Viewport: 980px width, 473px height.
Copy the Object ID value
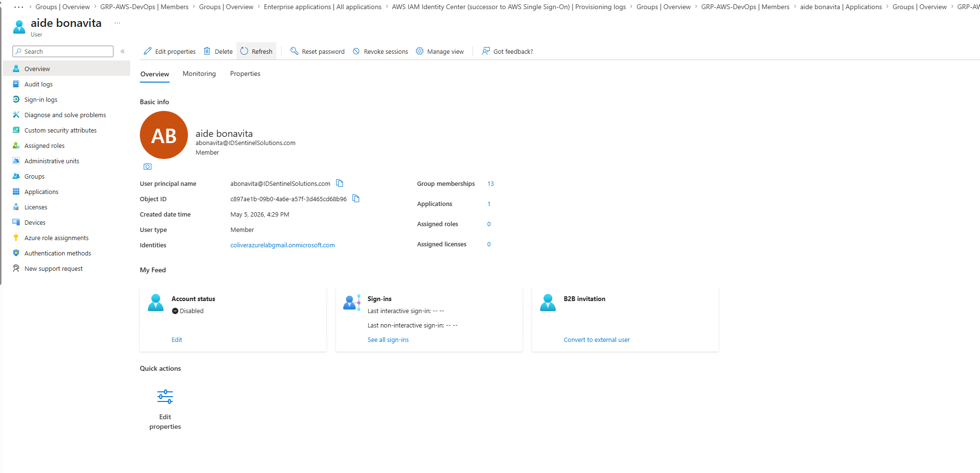tap(356, 198)
